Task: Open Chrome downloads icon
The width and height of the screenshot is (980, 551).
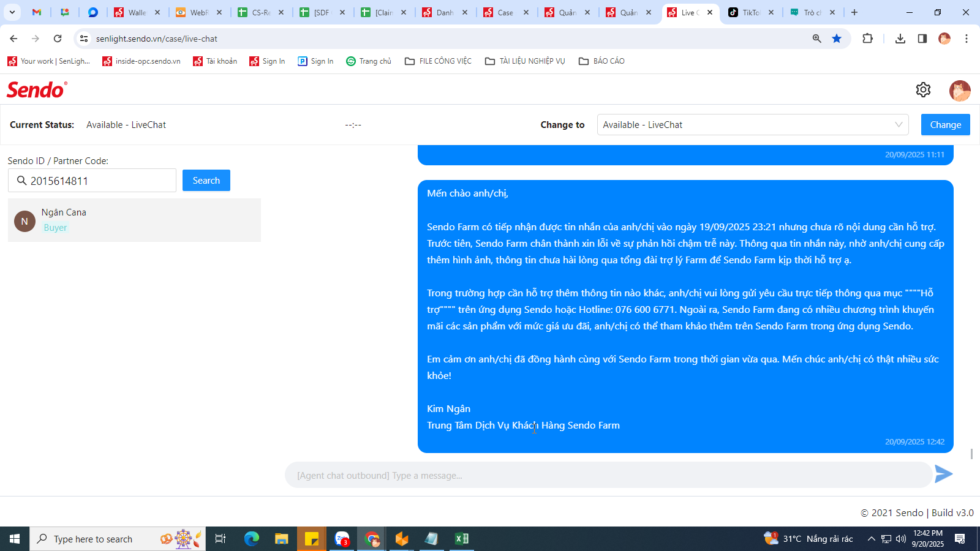Action: coord(900,39)
